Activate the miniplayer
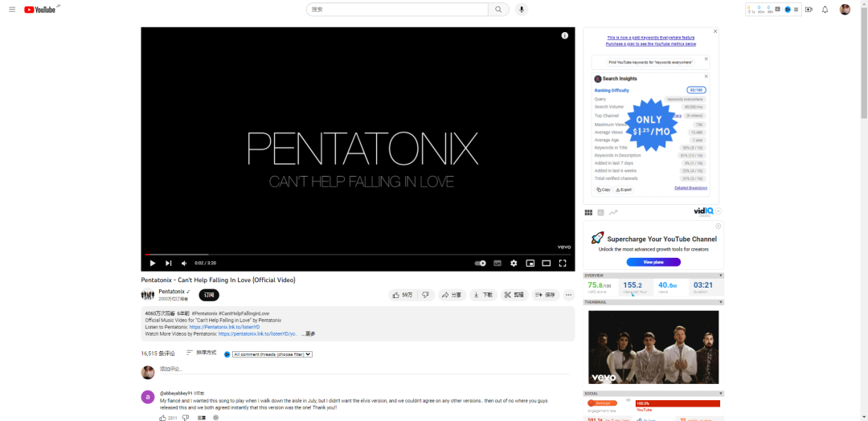868x421 pixels. (530, 264)
